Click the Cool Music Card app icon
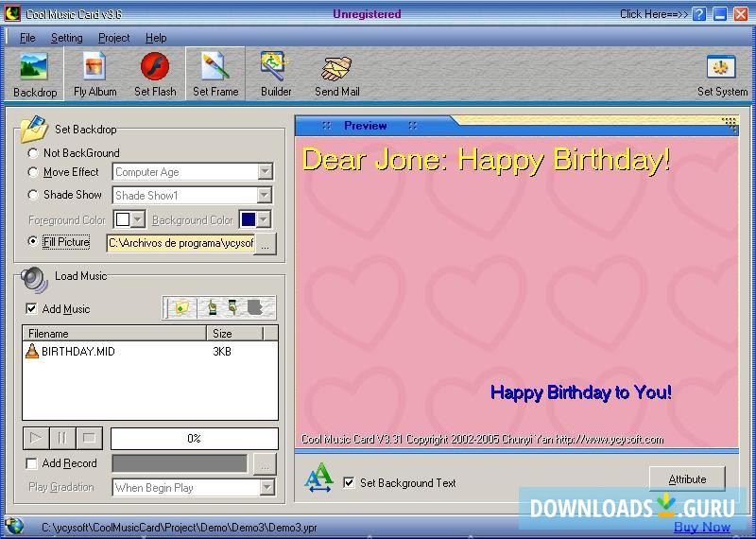Screen dimensions: 756x539 point(12,13)
